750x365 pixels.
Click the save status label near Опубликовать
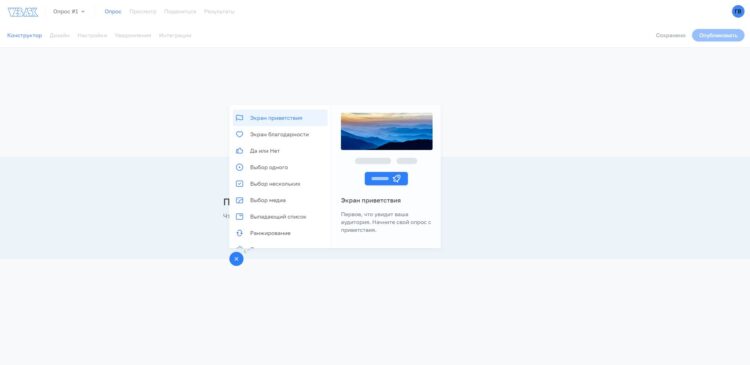click(670, 35)
